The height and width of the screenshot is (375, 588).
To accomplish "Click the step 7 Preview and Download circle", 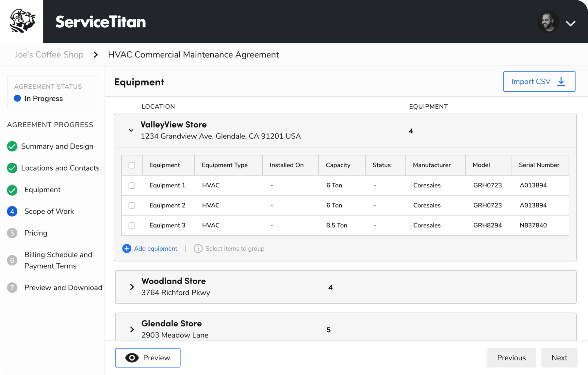I will (12, 288).
